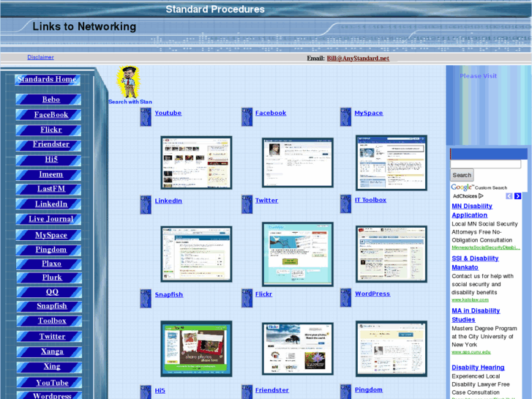Select LastFM in sidebar menu
Viewport: 532px width, 399px height.
48,189
